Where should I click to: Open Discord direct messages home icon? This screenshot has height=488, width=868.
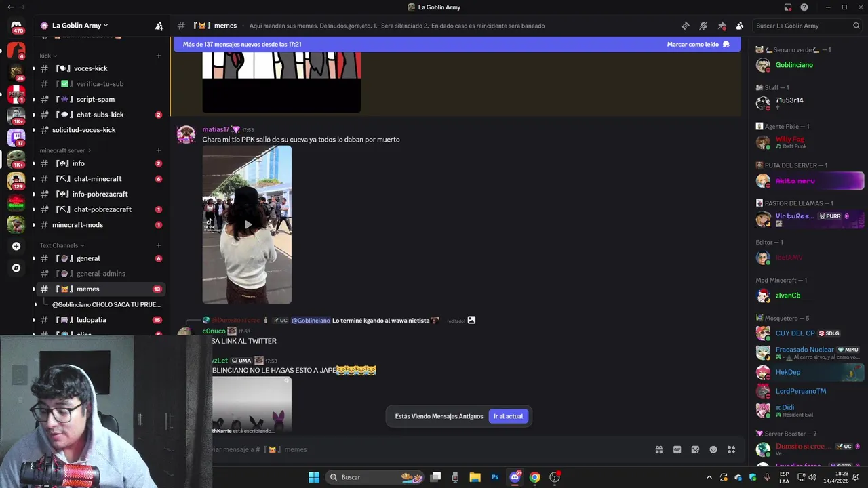16,26
